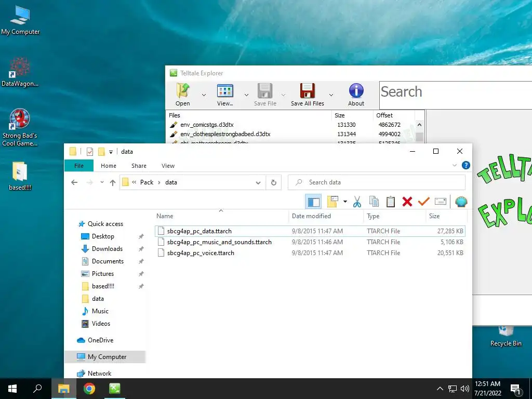Image resolution: width=532 pixels, height=399 pixels.
Task: Click the scissors Cut icon
Action: 357,202
